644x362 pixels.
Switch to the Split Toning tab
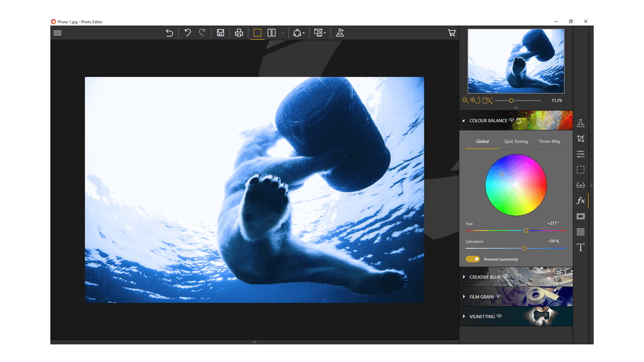coord(516,141)
